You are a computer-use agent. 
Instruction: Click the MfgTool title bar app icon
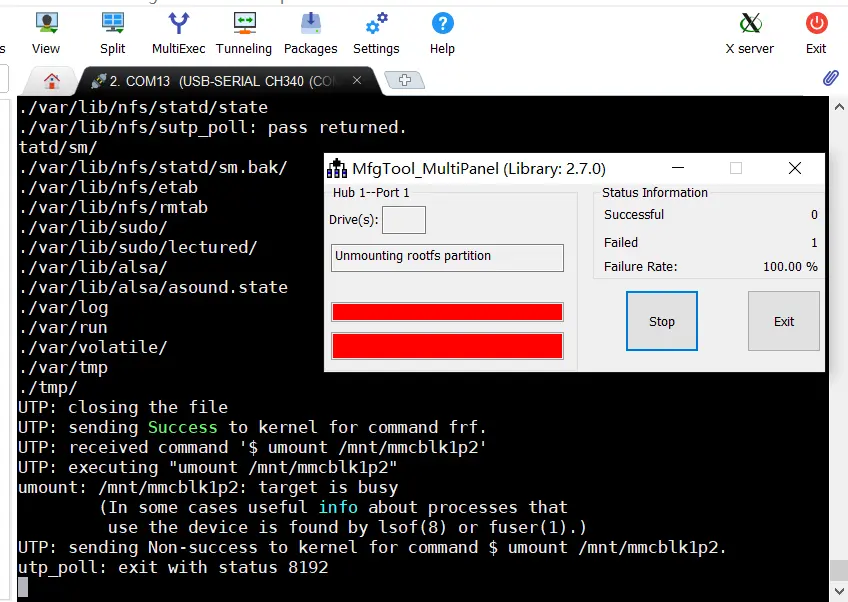pos(336,169)
